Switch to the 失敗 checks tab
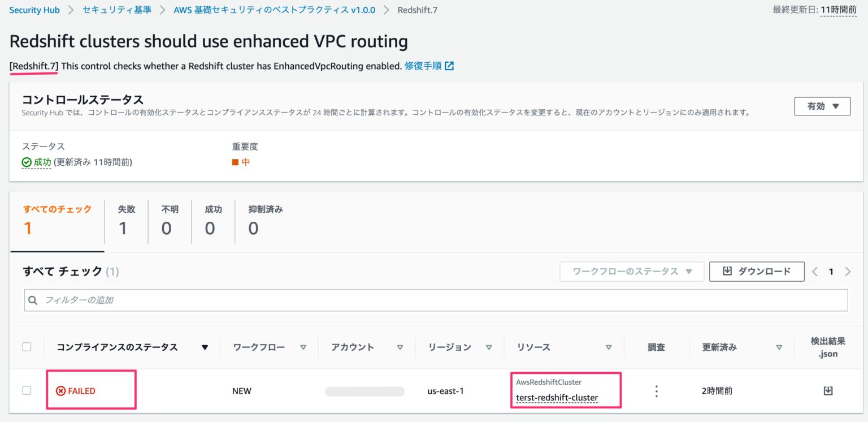This screenshot has height=422, width=868. [127, 221]
